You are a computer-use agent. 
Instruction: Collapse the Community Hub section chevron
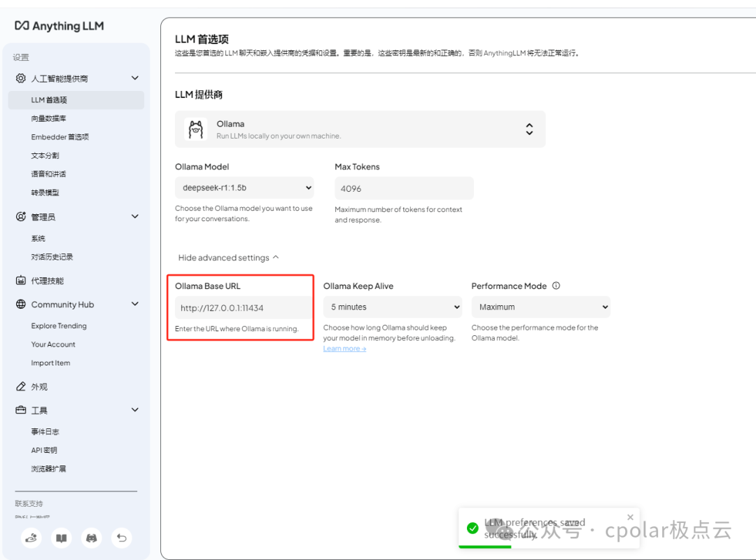click(x=135, y=304)
